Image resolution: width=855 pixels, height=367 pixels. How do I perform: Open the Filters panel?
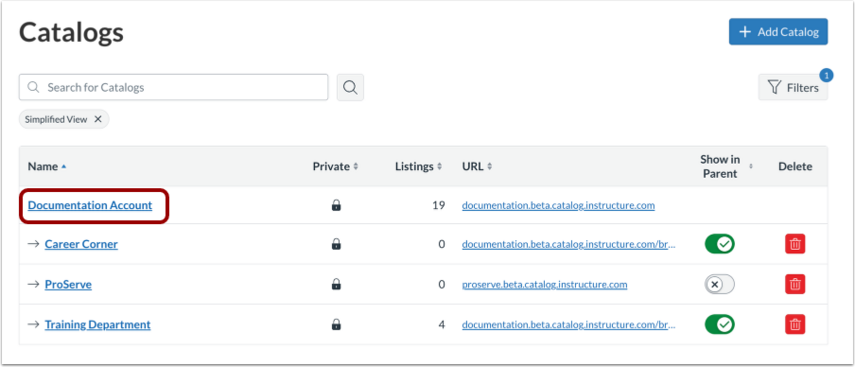tap(793, 88)
